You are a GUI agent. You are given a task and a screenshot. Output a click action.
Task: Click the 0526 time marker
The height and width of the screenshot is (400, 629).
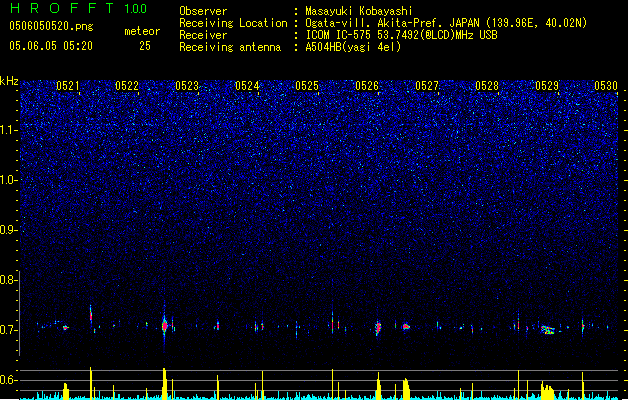367,86
